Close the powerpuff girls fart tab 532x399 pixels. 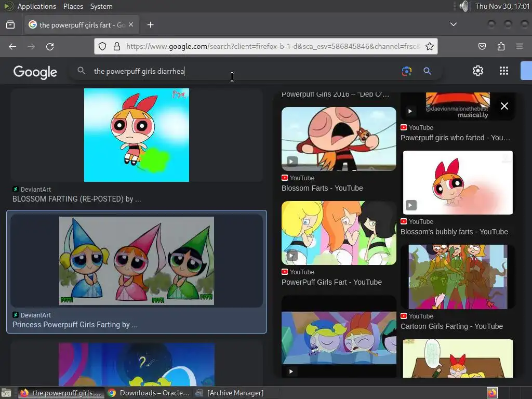(131, 25)
